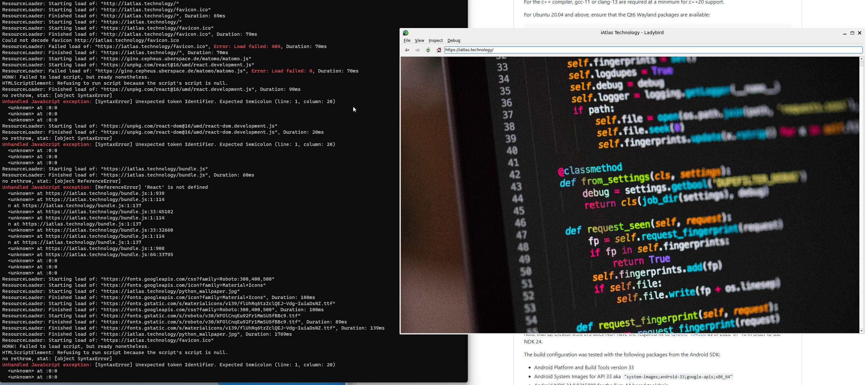Click the forward arrow in Ladybird toolbar

tap(418, 50)
